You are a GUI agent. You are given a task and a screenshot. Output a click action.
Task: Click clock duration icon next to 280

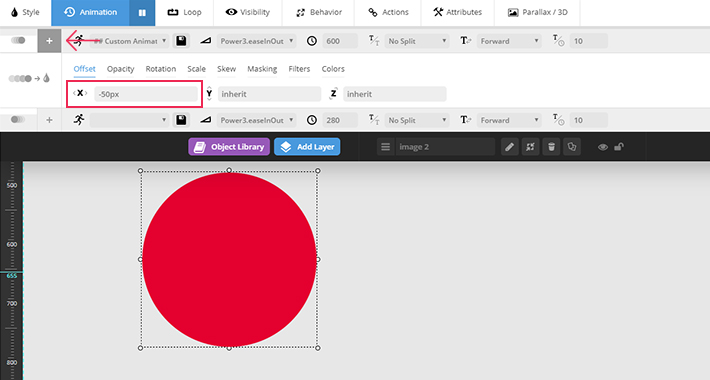(x=312, y=120)
